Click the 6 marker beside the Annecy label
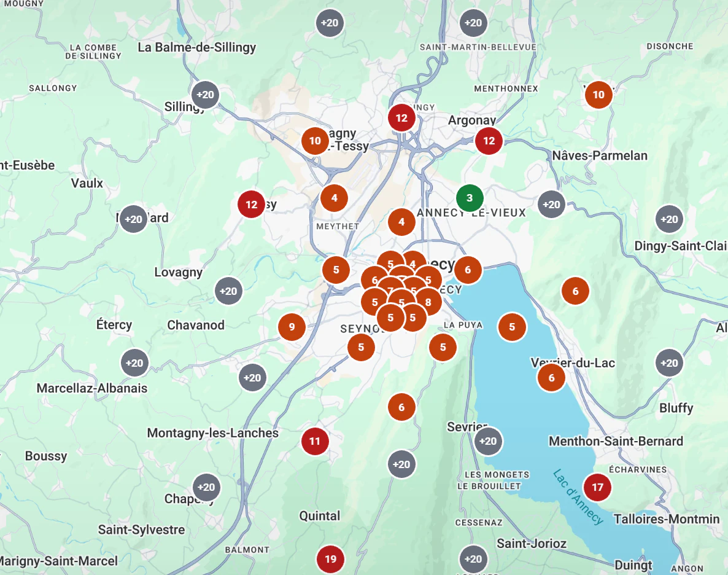The height and width of the screenshot is (575, 728). (468, 270)
